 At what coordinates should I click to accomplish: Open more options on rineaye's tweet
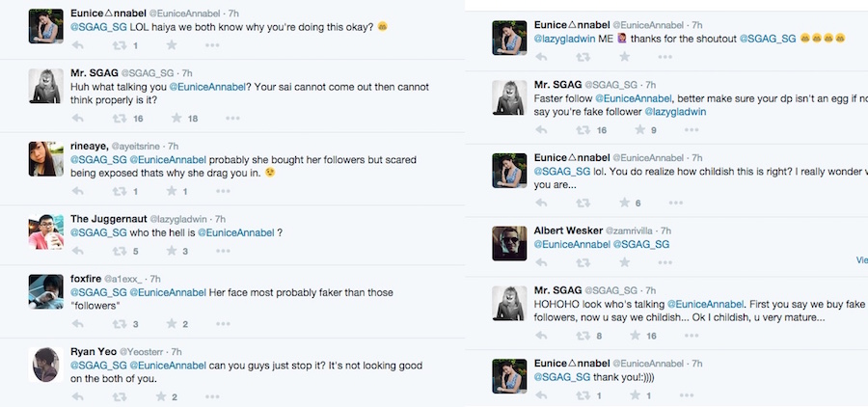point(231,191)
